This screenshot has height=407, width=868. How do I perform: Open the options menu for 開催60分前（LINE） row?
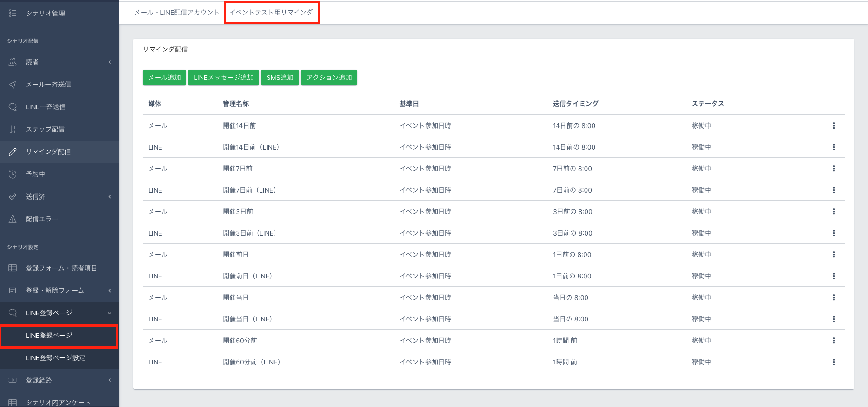point(833,362)
